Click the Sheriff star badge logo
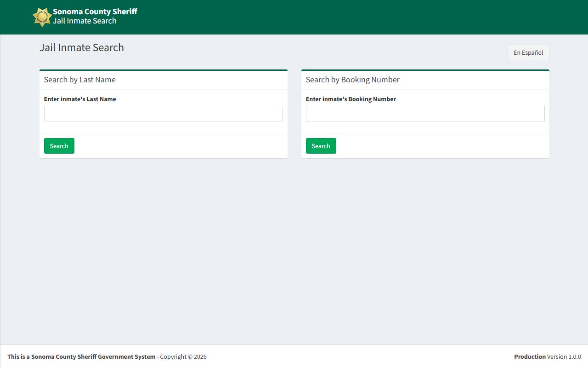 42,17
